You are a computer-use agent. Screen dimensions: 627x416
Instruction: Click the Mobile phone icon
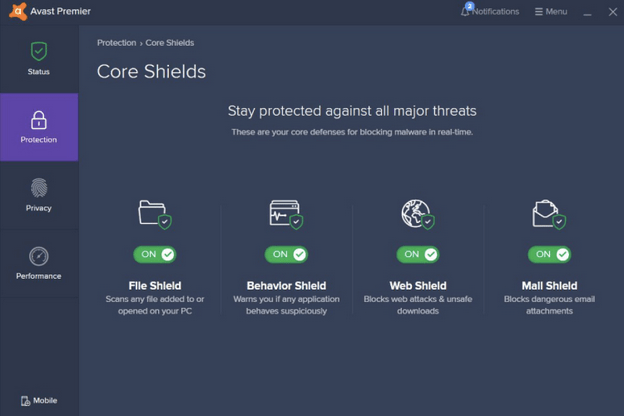pyautogui.click(x=26, y=401)
